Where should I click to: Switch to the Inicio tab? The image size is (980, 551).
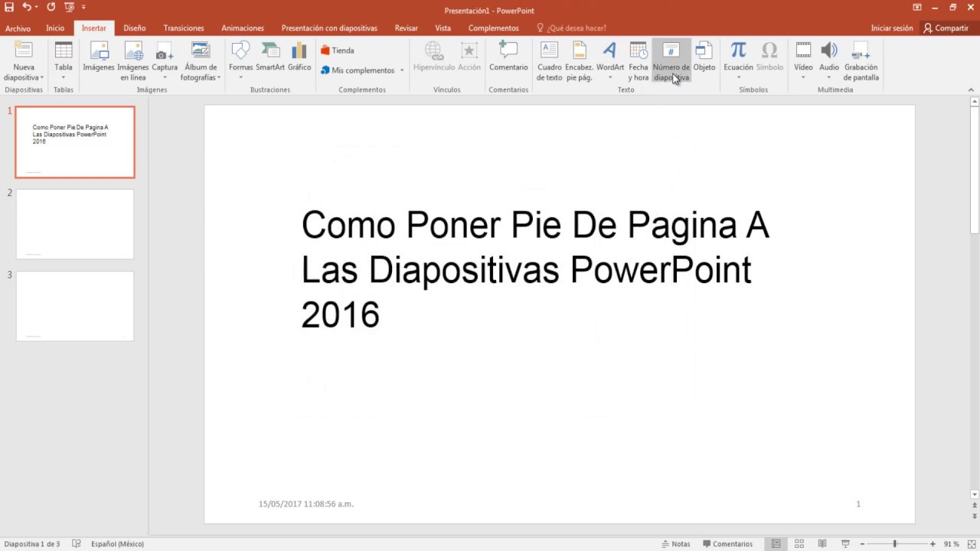tap(55, 28)
